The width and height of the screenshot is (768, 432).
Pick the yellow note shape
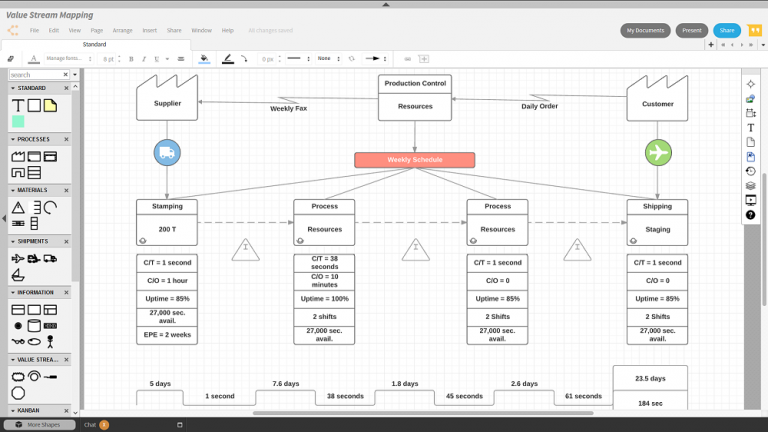tap(50, 105)
